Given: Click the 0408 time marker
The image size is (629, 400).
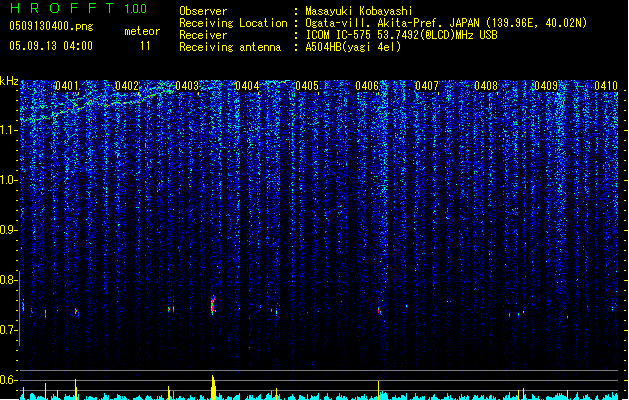Looking at the screenshot, I should (486, 86).
